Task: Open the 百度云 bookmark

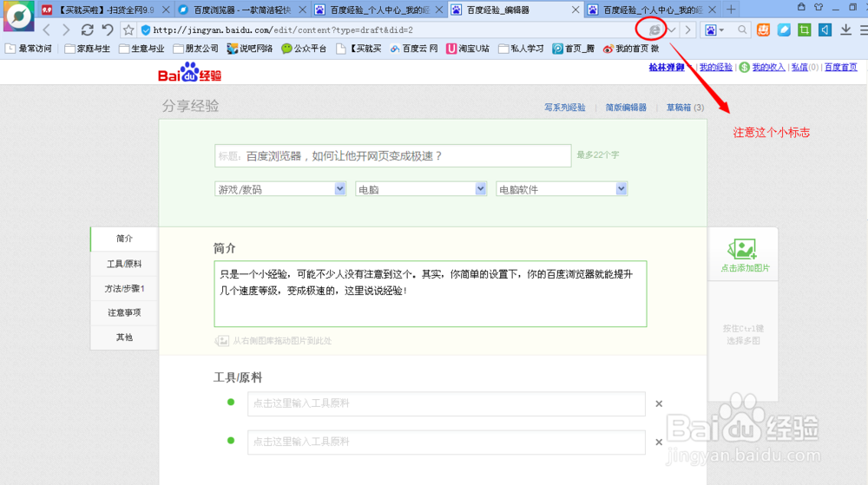Action: (x=413, y=49)
